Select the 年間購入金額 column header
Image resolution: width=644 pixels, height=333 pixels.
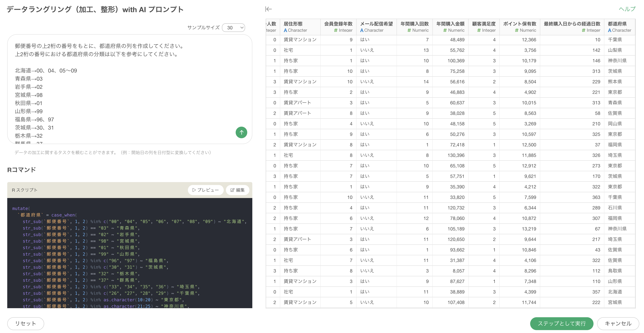point(450,27)
